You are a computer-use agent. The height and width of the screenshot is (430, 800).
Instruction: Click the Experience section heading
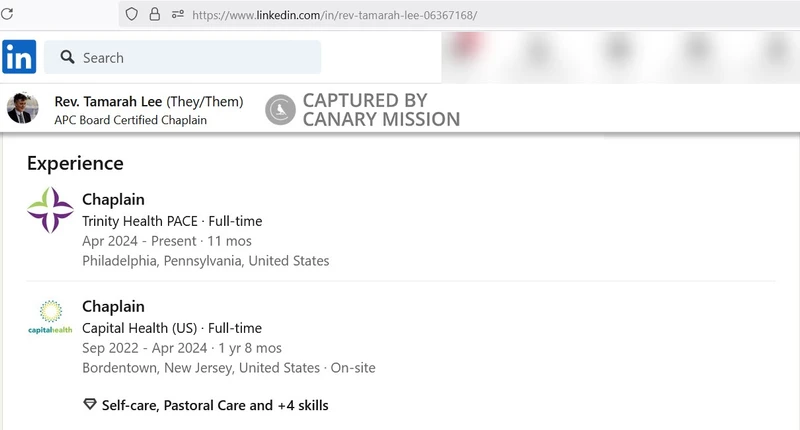click(x=75, y=163)
